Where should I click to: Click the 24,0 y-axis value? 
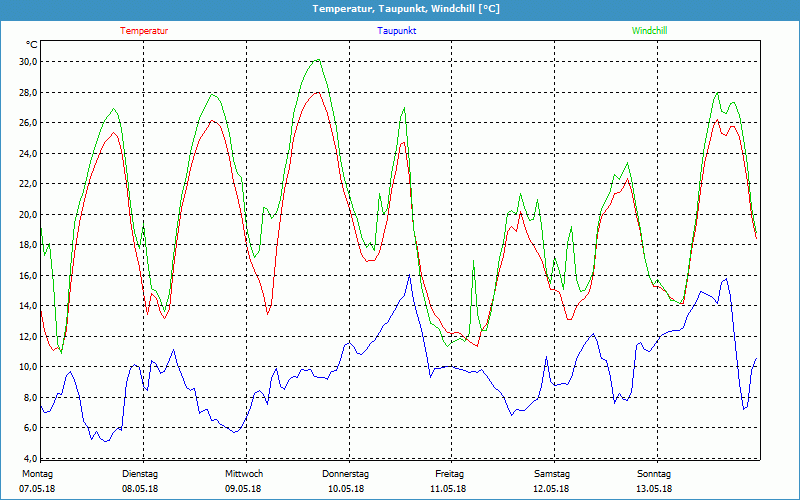pyautogui.click(x=28, y=154)
